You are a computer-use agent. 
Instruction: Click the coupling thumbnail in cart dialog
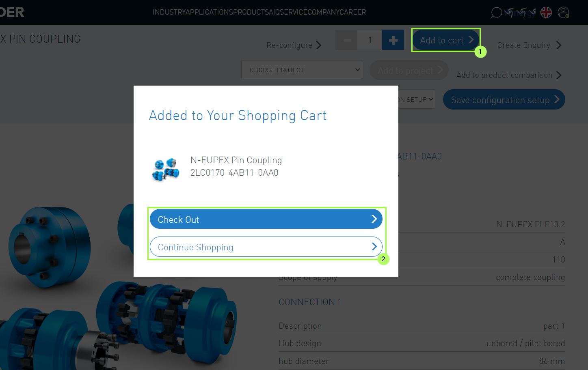pyautogui.click(x=166, y=169)
